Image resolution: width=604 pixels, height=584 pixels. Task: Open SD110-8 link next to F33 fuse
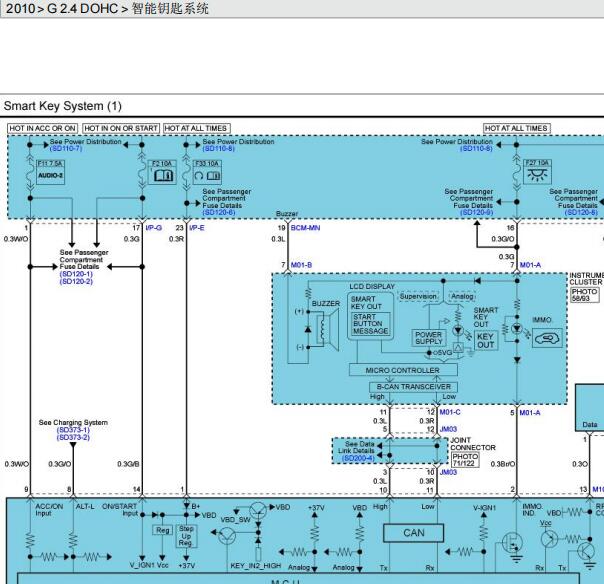coord(218,148)
